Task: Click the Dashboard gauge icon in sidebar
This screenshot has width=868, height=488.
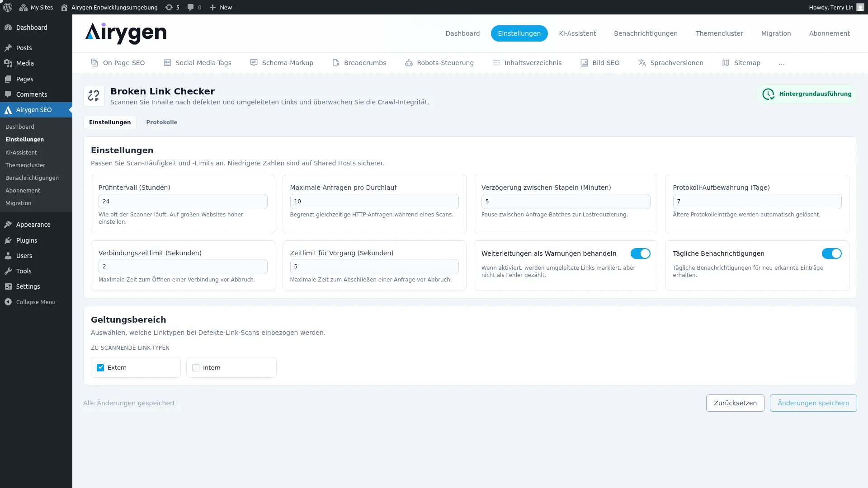Action: (8, 28)
